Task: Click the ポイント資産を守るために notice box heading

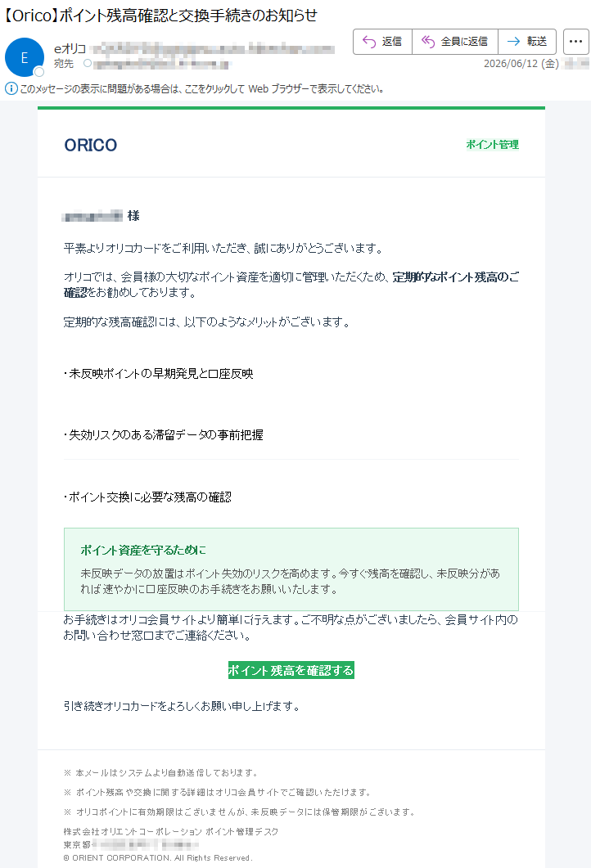Action: [143, 550]
